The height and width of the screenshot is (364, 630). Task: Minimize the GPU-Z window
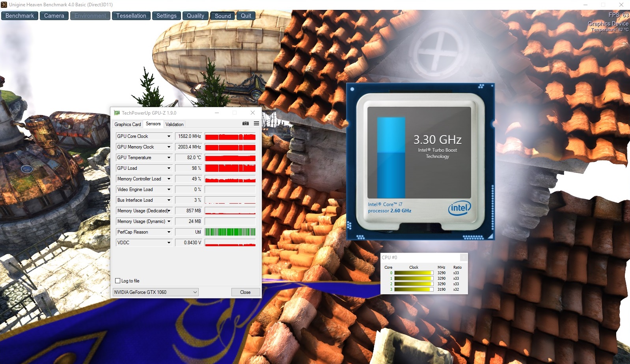point(217,113)
